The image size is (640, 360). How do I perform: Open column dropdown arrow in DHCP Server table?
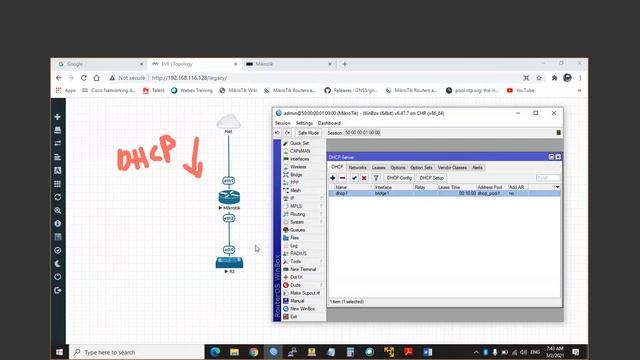click(557, 187)
